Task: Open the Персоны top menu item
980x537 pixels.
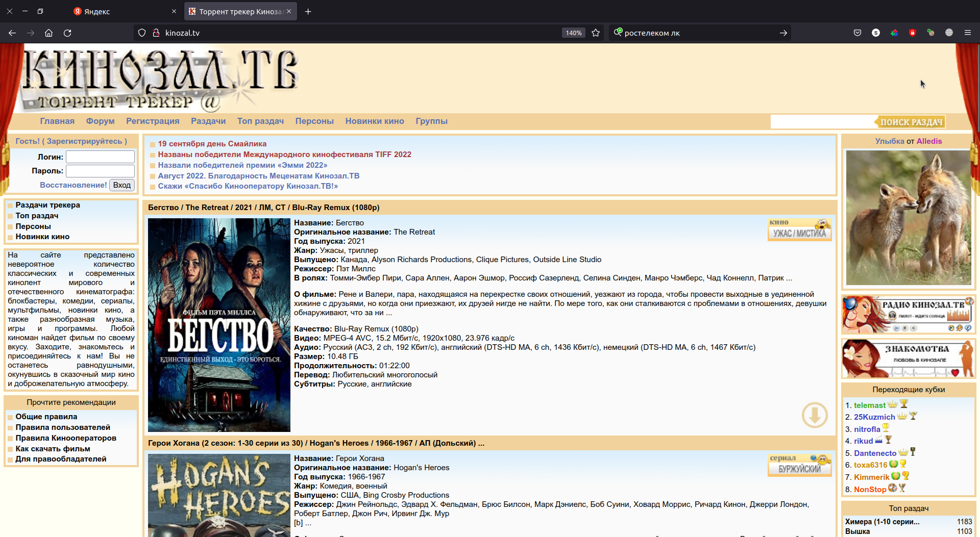Action: coord(314,121)
